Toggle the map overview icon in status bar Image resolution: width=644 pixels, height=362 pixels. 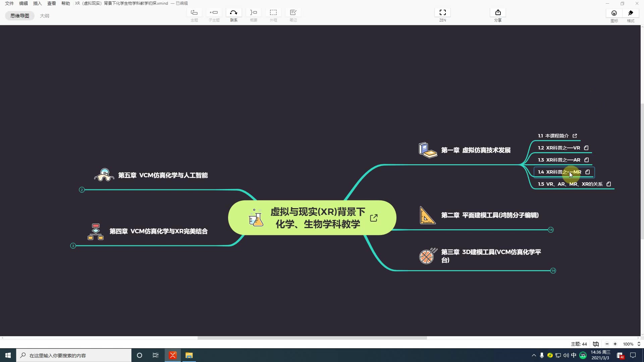click(x=596, y=344)
